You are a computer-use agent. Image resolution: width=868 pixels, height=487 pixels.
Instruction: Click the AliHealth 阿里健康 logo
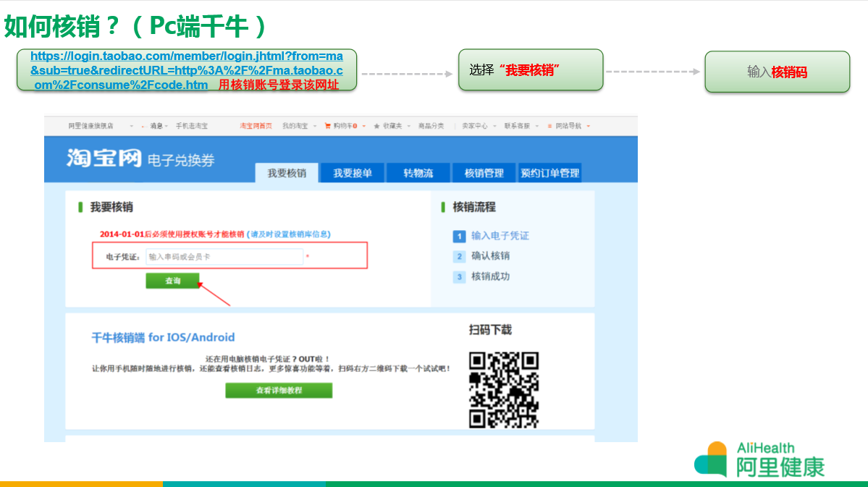pos(759,460)
